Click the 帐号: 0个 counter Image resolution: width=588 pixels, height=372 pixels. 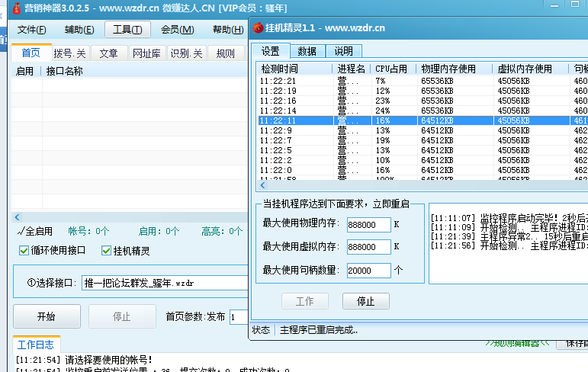coord(89,232)
